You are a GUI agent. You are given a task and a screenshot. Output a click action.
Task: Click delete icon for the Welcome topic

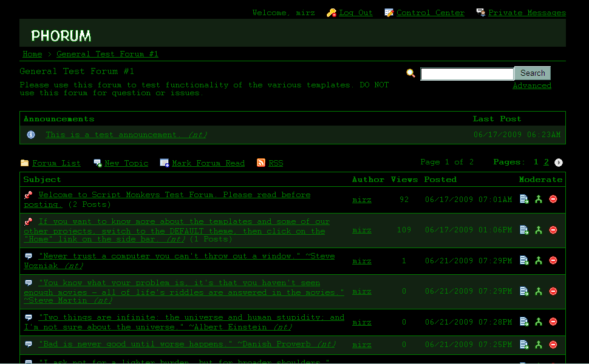pyautogui.click(x=553, y=199)
